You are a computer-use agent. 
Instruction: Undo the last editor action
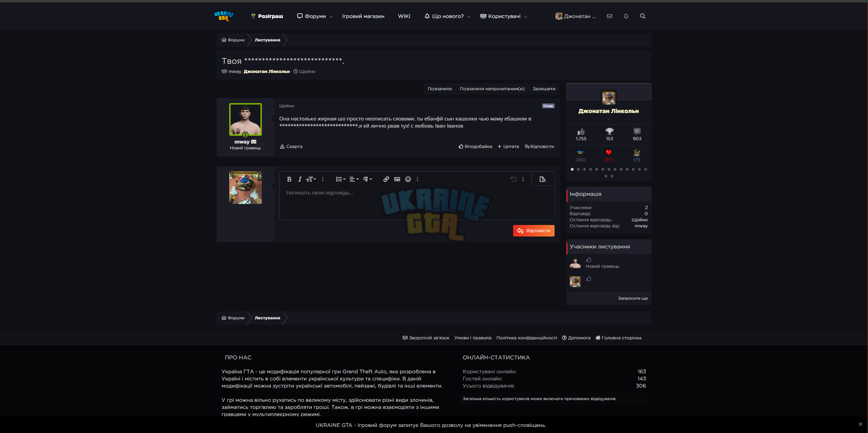(x=513, y=179)
